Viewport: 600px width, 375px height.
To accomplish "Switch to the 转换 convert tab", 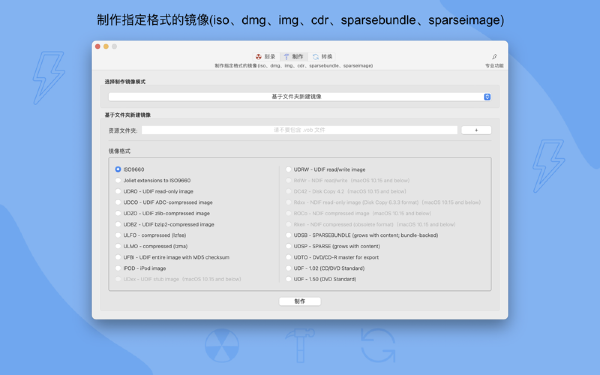I will [x=322, y=57].
